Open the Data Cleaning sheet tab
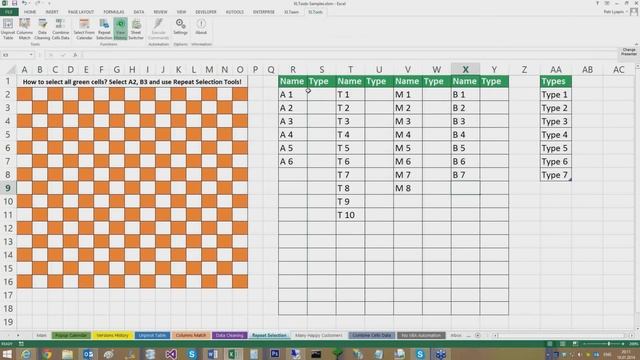The image size is (640, 360). 229,336
